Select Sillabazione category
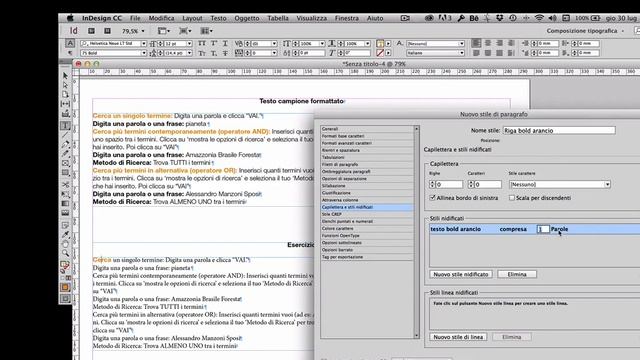The height and width of the screenshot is (360, 640). (367, 186)
